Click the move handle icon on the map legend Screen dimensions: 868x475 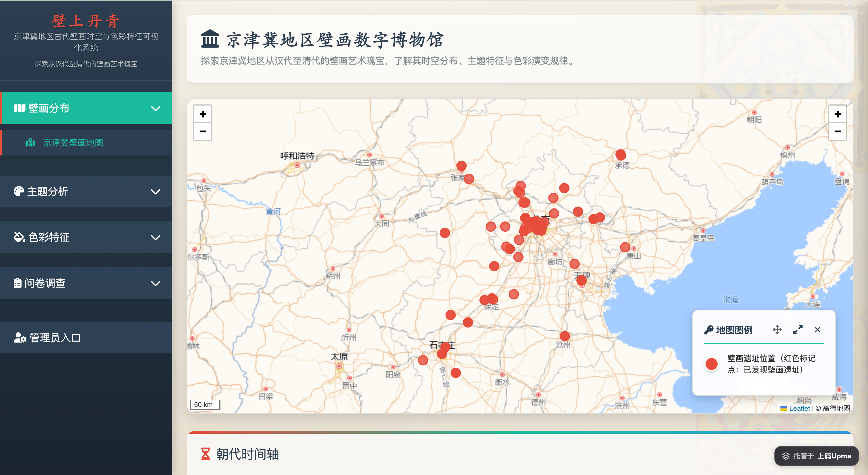click(777, 330)
